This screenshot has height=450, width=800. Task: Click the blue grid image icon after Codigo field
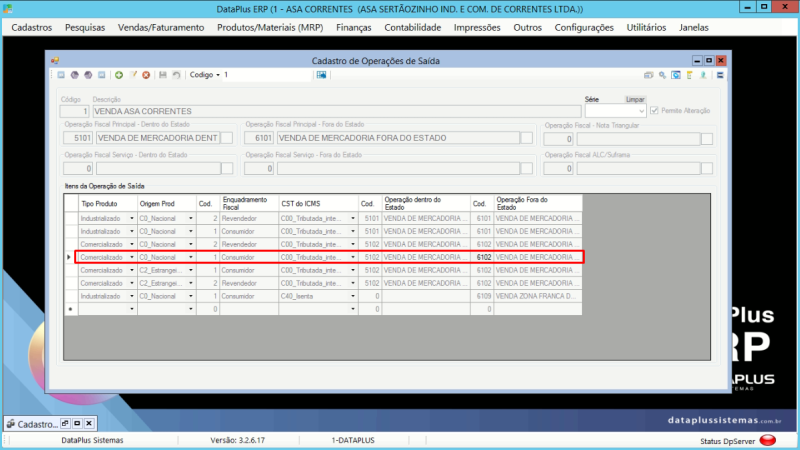click(321, 75)
